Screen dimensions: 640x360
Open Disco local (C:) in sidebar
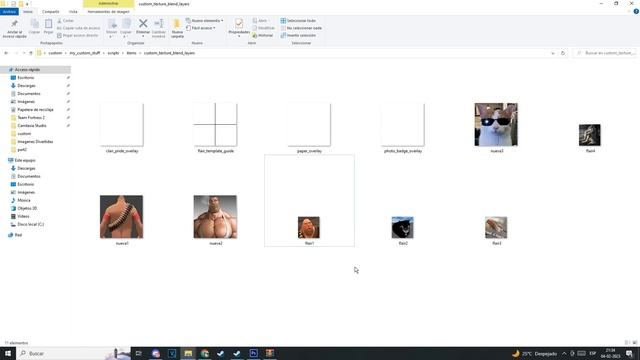[x=31, y=224]
